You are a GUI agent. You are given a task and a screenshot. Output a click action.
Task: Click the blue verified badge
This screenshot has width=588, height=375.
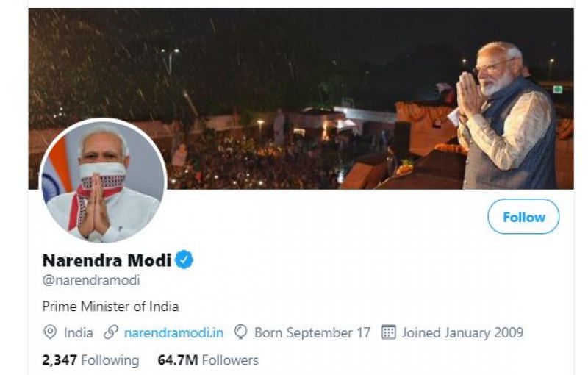pyautogui.click(x=184, y=260)
